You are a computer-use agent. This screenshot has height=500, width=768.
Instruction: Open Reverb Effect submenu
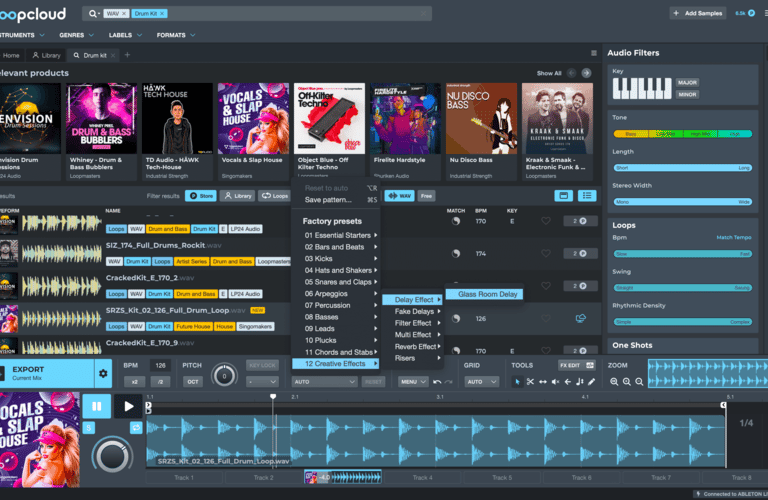(413, 347)
